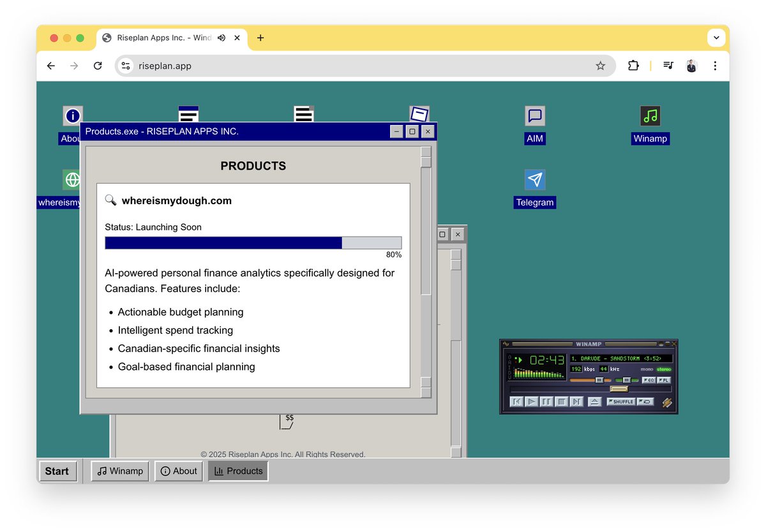
Task: Click the Intelligent spend tracking bullet
Action: [176, 330]
